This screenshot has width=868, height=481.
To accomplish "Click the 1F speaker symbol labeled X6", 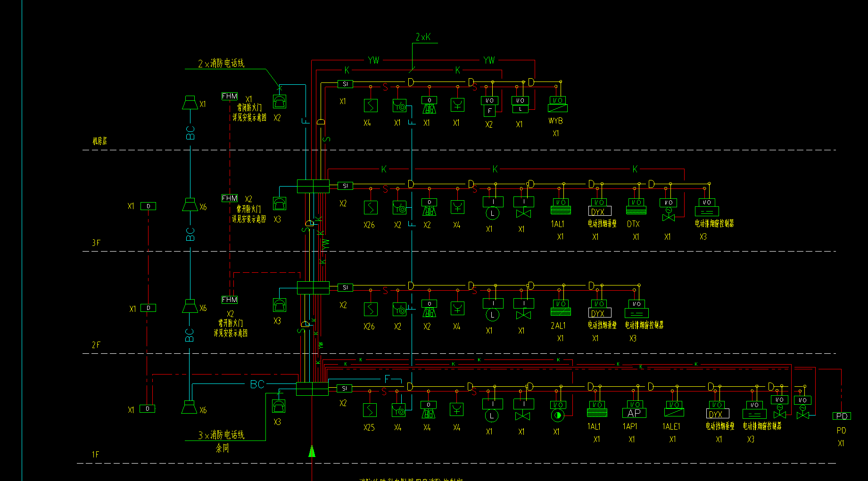I will coord(189,407).
